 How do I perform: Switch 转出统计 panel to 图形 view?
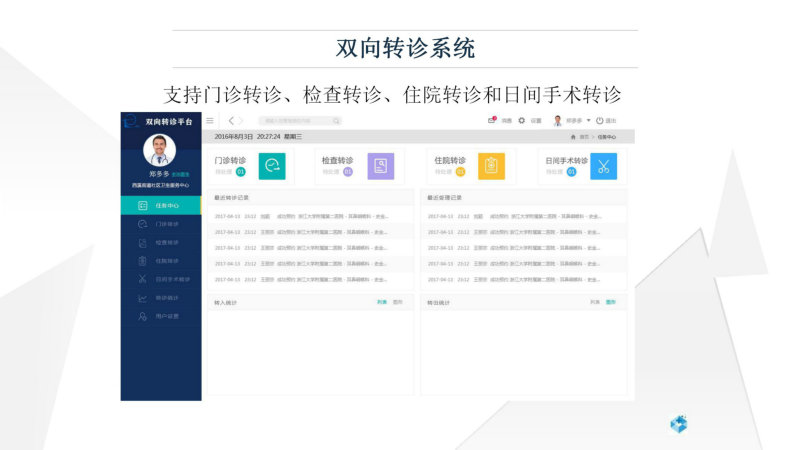(611, 302)
